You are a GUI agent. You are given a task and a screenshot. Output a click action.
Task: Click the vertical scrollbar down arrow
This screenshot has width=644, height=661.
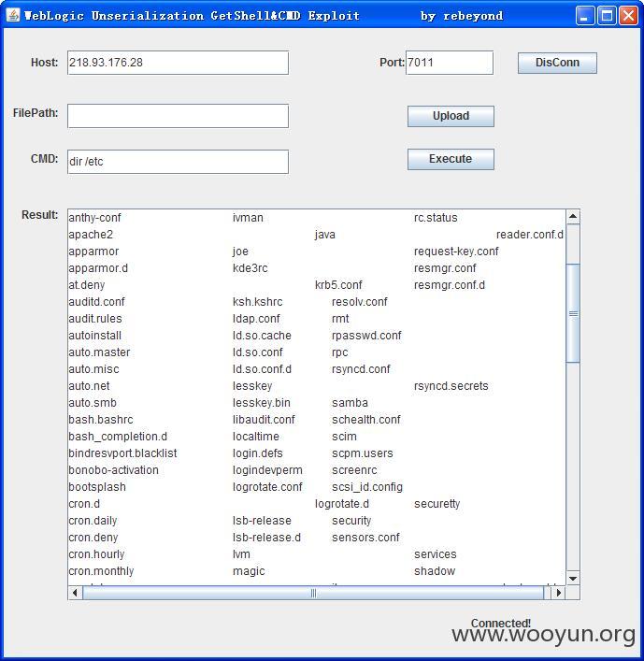click(x=573, y=578)
